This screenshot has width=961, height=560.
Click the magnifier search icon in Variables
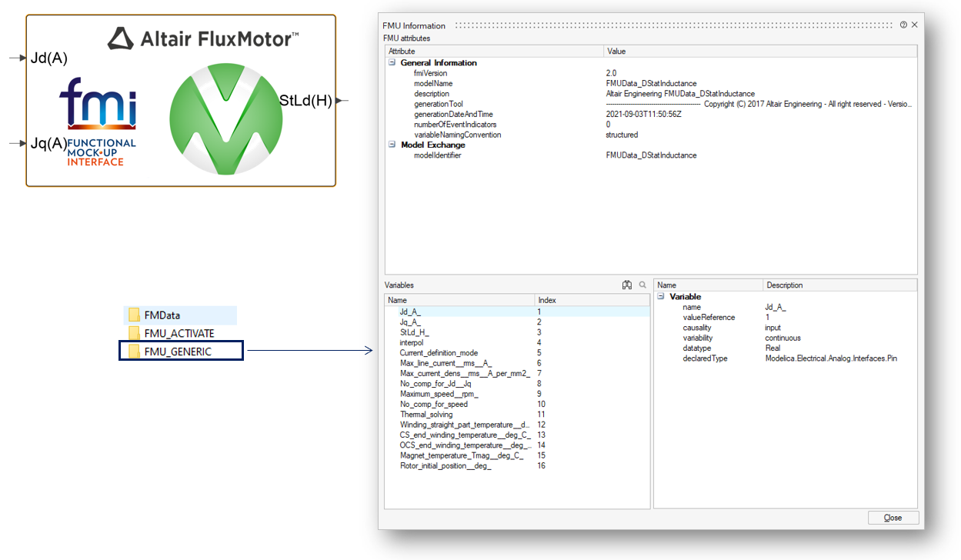tap(642, 285)
